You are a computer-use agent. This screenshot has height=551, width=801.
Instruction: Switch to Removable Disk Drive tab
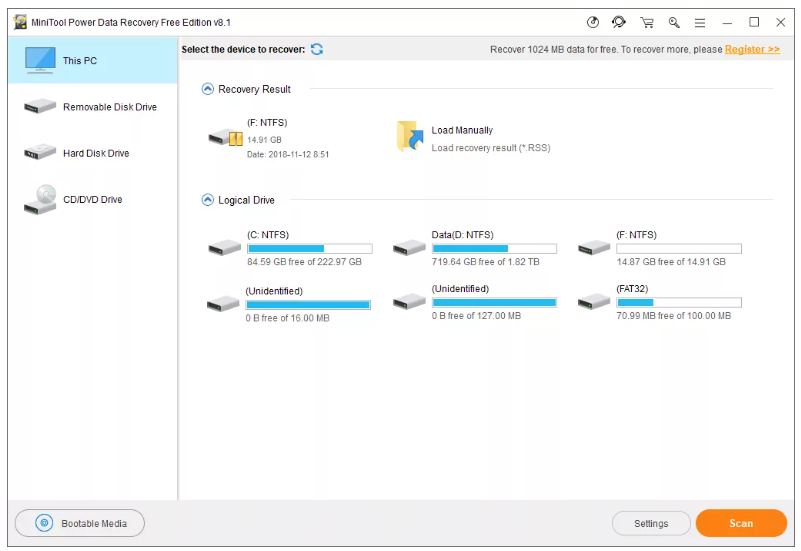point(92,106)
